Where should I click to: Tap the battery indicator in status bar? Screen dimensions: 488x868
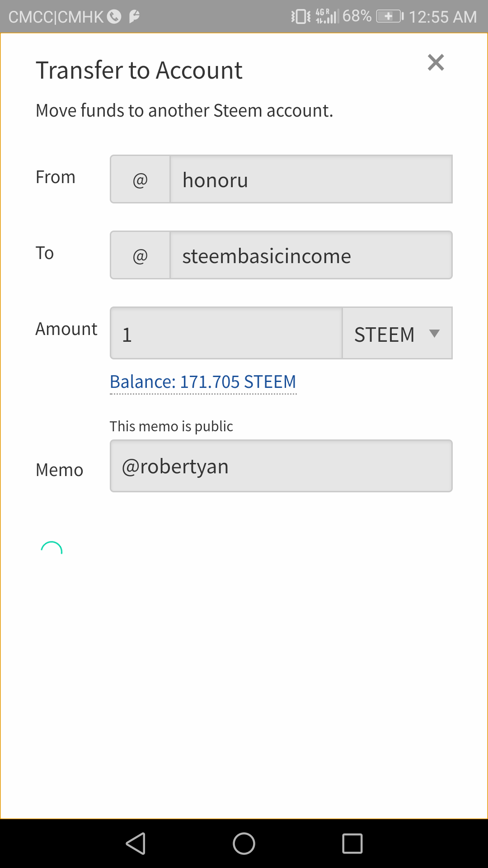click(x=390, y=17)
